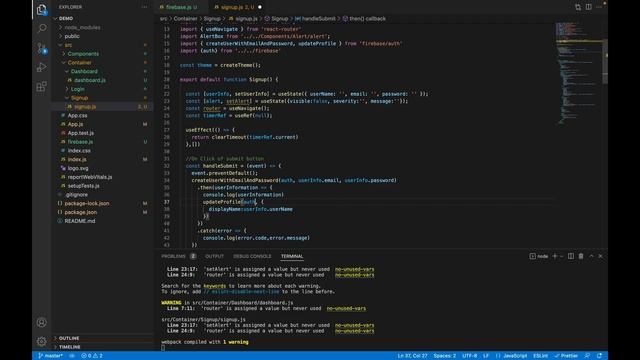Open README.md file
640x360 pixels.
point(80,221)
